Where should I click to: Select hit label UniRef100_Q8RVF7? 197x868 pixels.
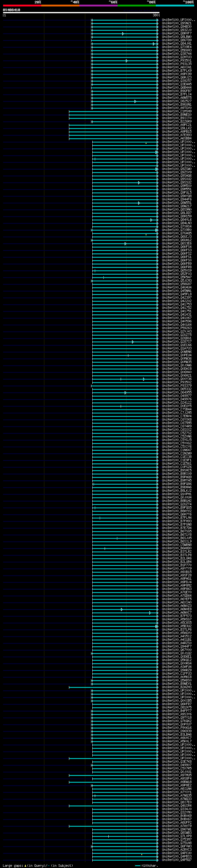tap(177, 34)
